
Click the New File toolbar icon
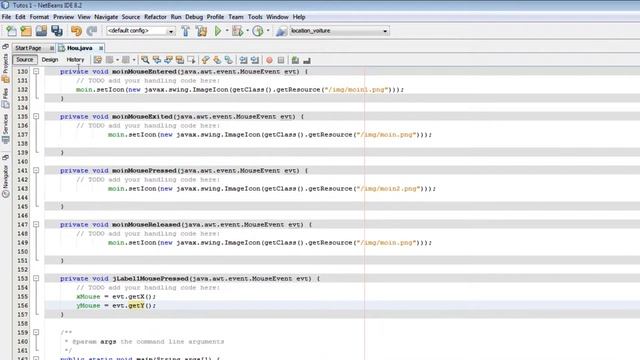[x=11, y=31]
